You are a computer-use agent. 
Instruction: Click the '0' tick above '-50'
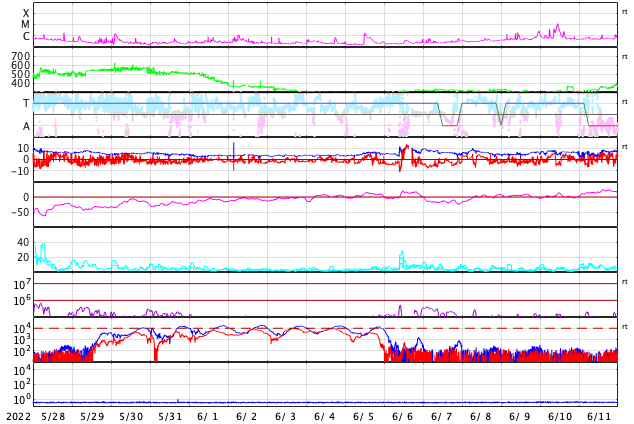26,197
